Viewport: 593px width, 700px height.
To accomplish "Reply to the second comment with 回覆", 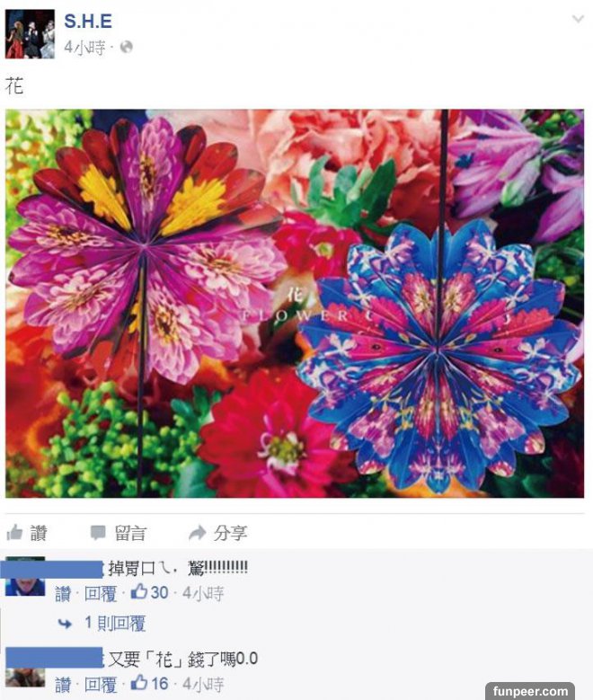I will click(101, 685).
